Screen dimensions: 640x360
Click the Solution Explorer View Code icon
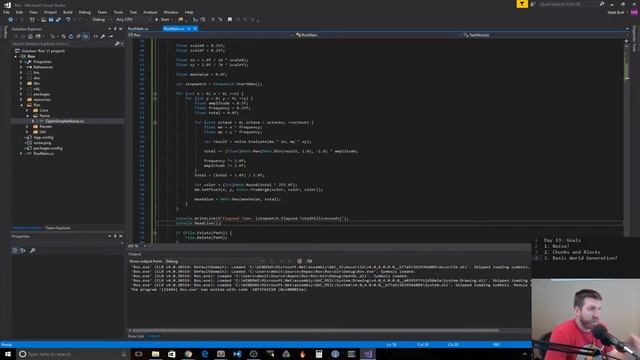tap(96, 36)
